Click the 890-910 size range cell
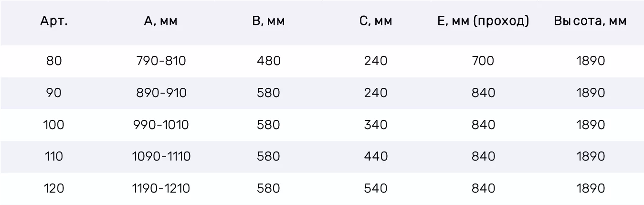This screenshot has height=205, width=644. click(161, 93)
